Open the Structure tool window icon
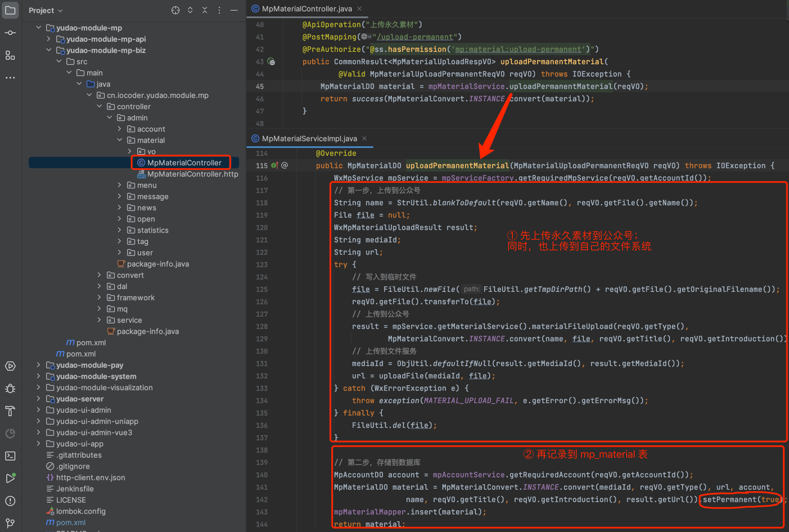789x532 pixels. pos(10,56)
